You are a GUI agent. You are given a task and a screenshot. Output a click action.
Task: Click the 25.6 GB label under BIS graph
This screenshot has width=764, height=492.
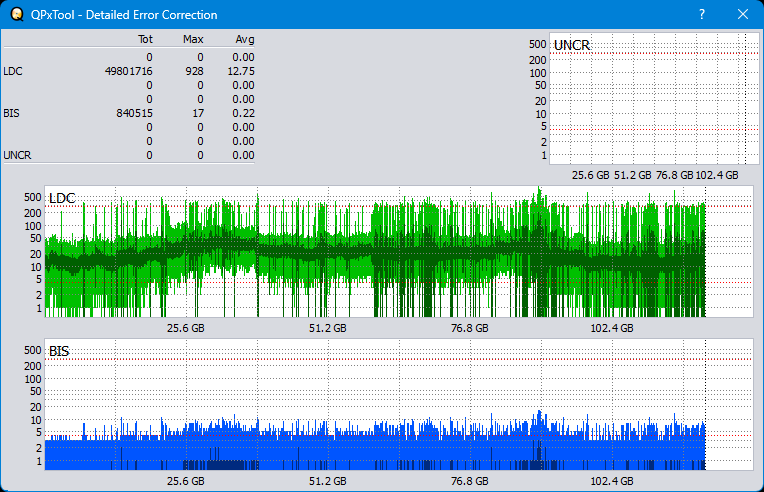[x=186, y=481]
